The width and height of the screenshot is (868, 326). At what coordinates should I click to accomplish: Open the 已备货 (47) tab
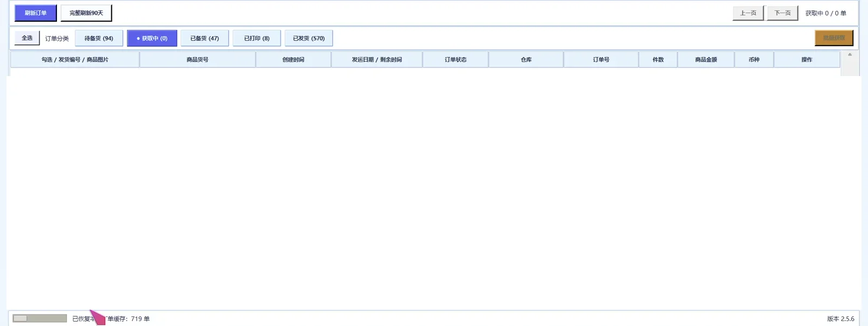coord(205,38)
